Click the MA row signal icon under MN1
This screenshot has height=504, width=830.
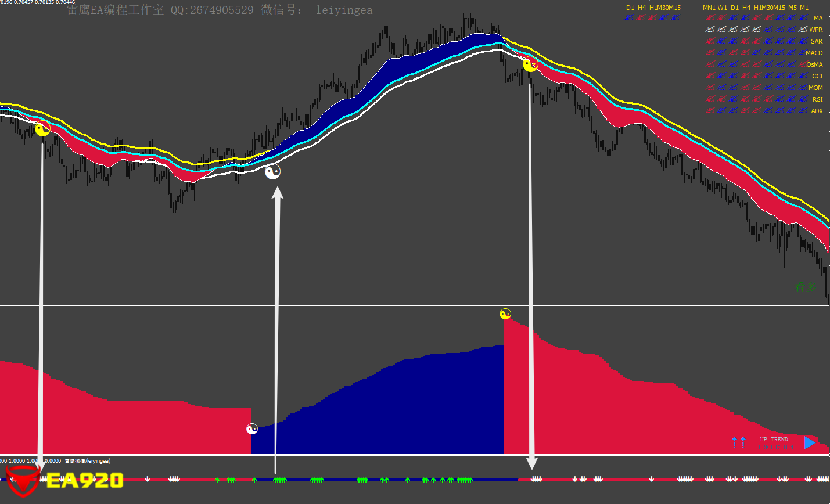(x=710, y=18)
